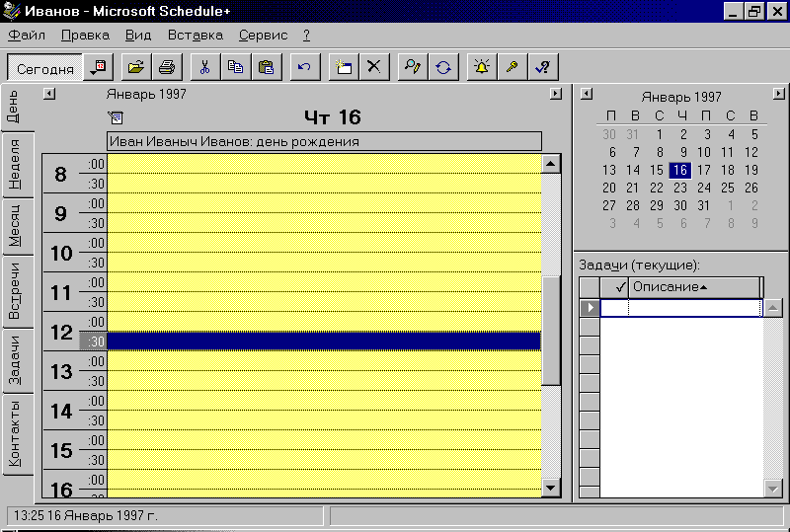Open the Правка menu
790x532 pixels.
[85, 36]
